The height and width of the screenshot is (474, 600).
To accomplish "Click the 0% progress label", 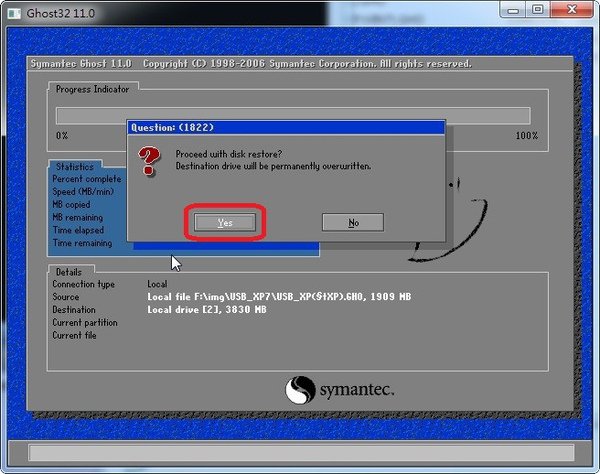I will click(62, 135).
